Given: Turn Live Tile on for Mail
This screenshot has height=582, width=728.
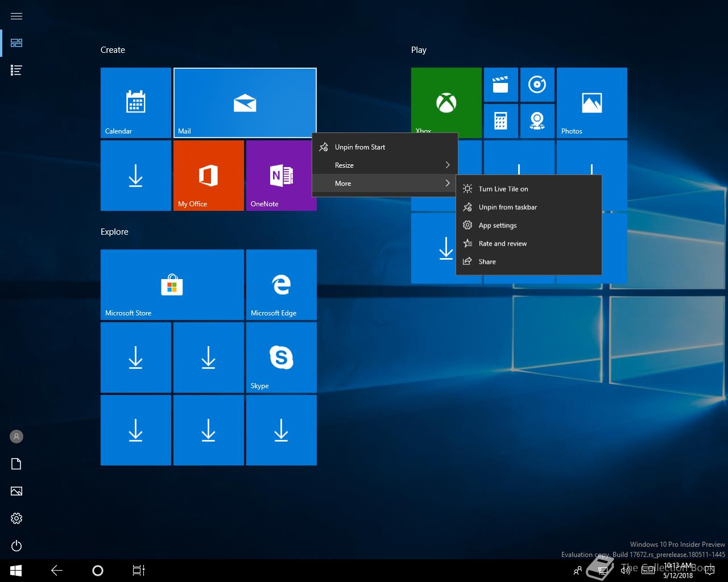Looking at the screenshot, I should tap(529, 189).
